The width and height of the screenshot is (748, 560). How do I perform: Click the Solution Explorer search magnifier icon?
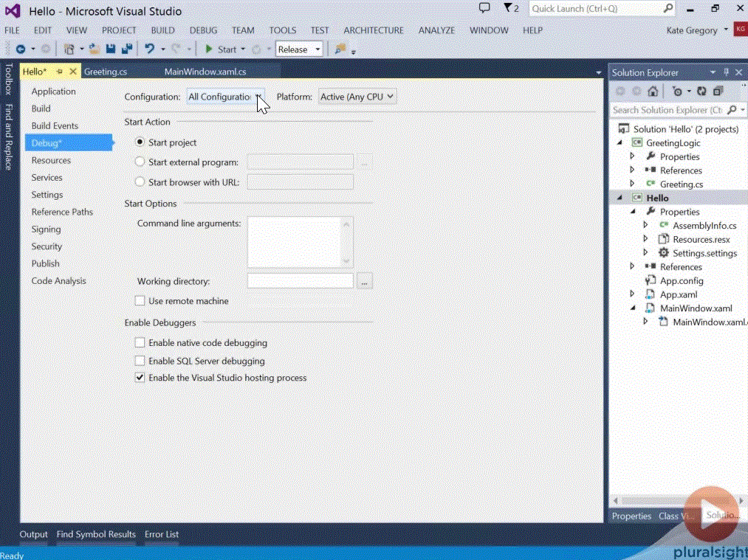pos(732,110)
